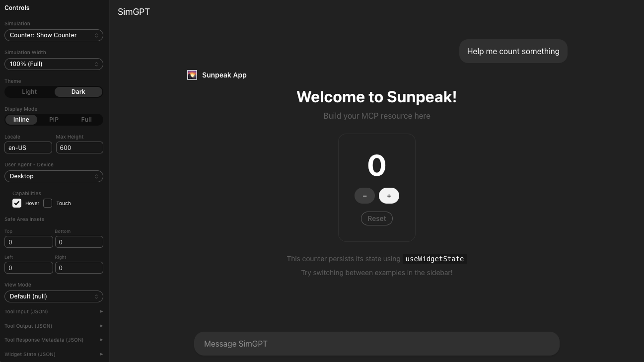Click the Sunpeak App sunrise icon
Image resolution: width=644 pixels, height=362 pixels.
click(192, 75)
